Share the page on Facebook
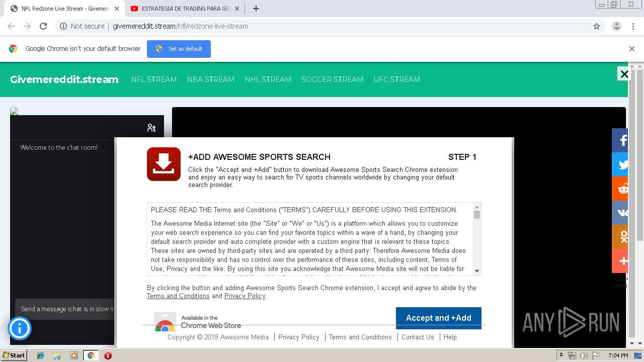The width and height of the screenshot is (644, 362). click(620, 140)
